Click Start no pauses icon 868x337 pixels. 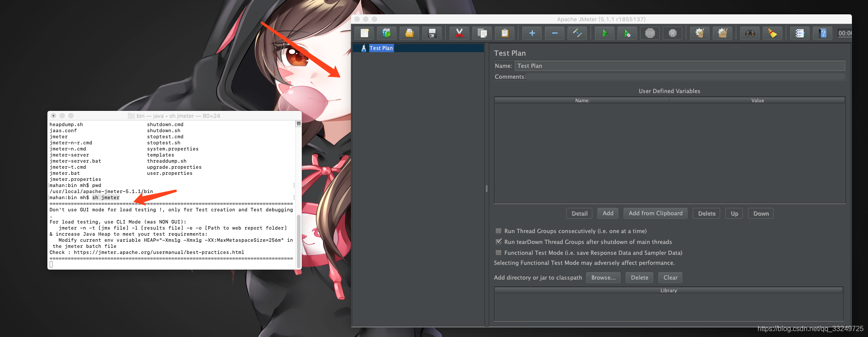(x=627, y=33)
